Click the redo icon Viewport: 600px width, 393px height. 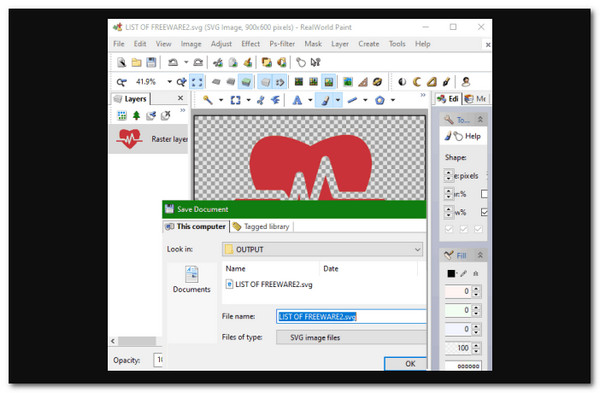tap(198, 62)
